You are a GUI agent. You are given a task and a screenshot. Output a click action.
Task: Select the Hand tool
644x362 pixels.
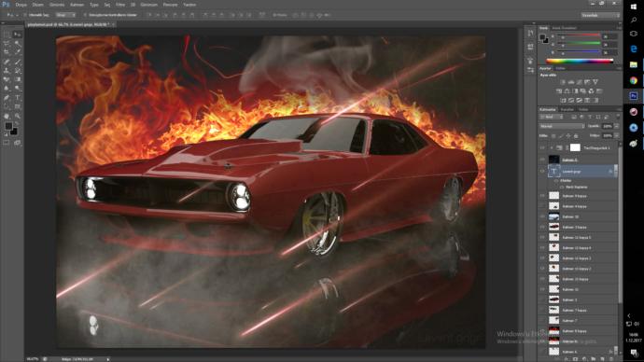pyautogui.click(x=7, y=116)
